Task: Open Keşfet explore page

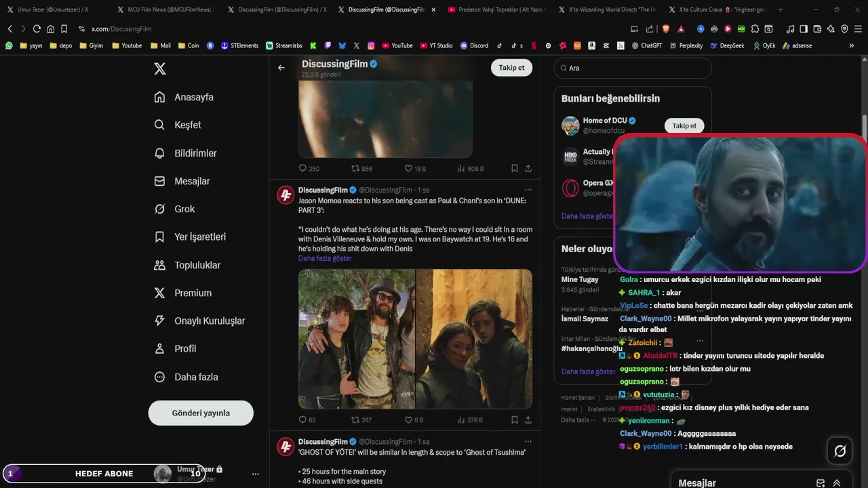Action: coord(178,125)
